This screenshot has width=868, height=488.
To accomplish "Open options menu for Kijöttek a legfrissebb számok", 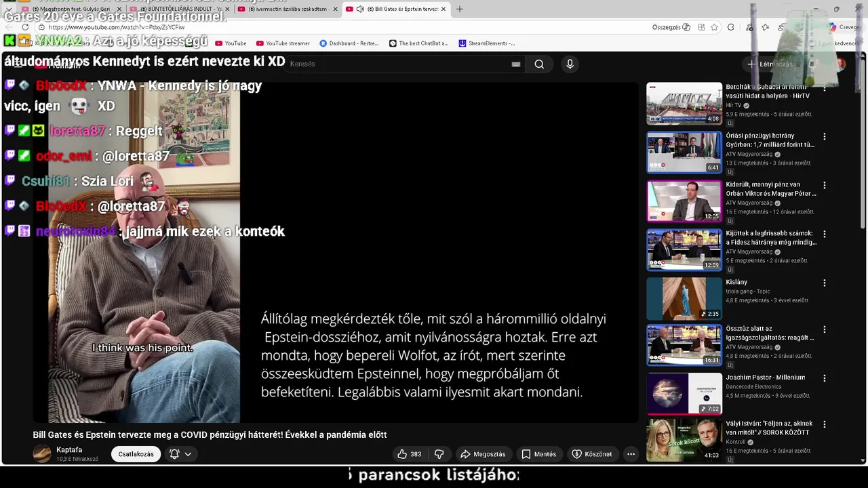I will pos(824,235).
